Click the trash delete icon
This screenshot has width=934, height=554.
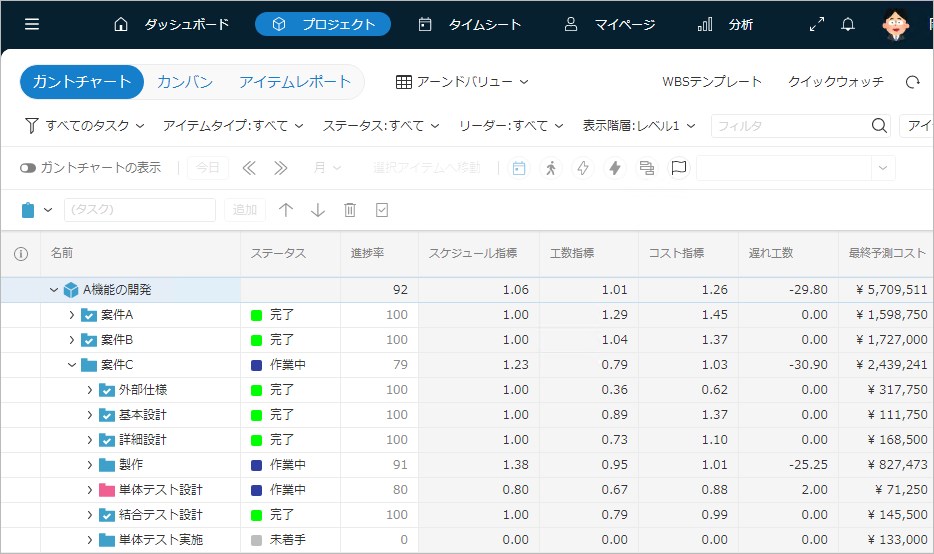pos(350,210)
